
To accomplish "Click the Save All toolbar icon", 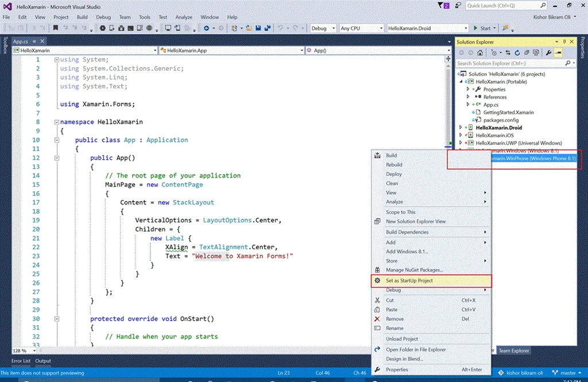I will click(268, 28).
